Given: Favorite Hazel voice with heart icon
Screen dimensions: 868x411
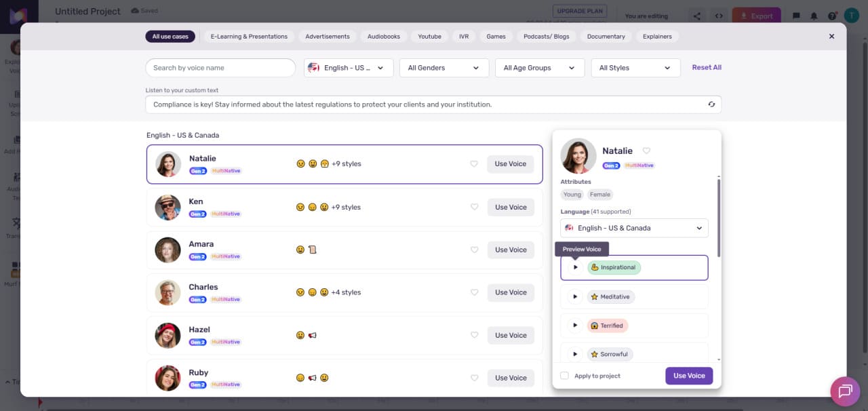Looking at the screenshot, I should pyautogui.click(x=474, y=335).
